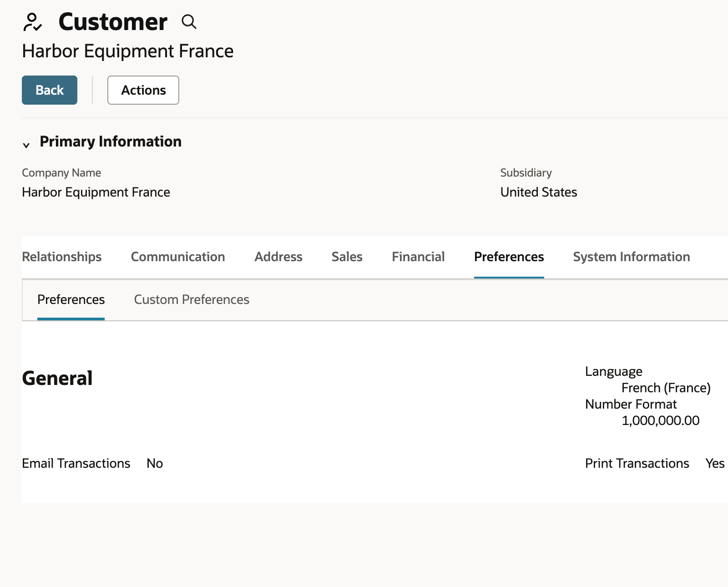728x587 pixels.
Task: Go back using the Back button
Action: click(50, 90)
